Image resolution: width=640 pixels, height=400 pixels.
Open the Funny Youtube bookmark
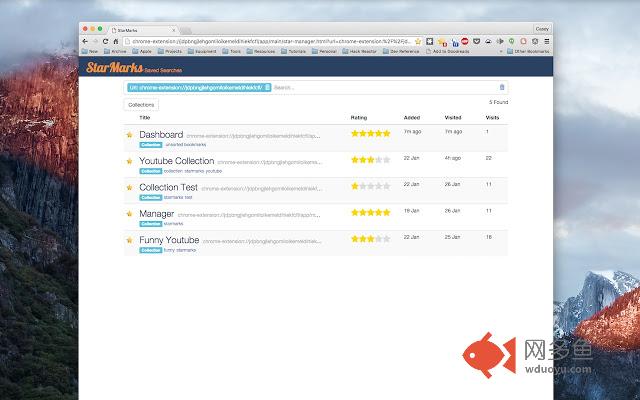tap(169, 240)
